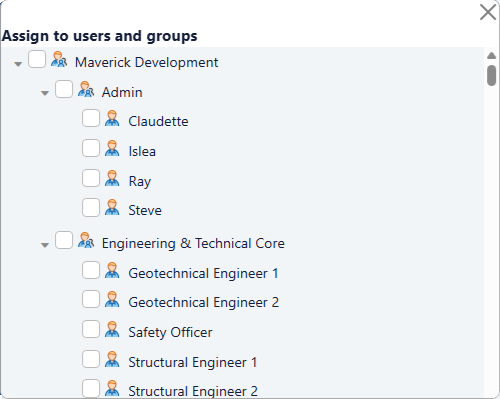Click the vertical scrollbar thumb
Image resolution: width=500 pixels, height=399 pixels.
coord(492,76)
